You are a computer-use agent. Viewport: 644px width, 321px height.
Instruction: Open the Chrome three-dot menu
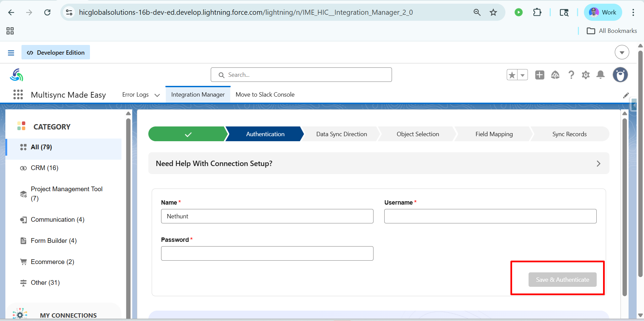point(633,12)
